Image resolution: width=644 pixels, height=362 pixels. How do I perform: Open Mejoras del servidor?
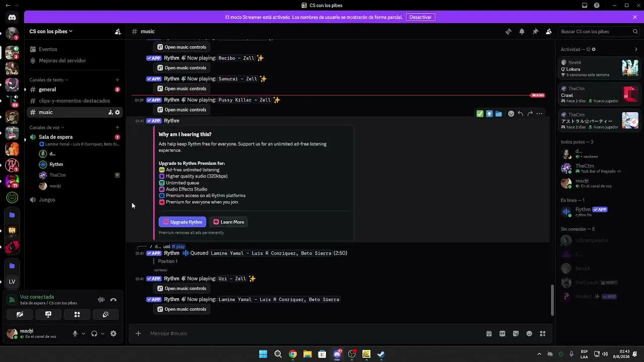click(74, 60)
